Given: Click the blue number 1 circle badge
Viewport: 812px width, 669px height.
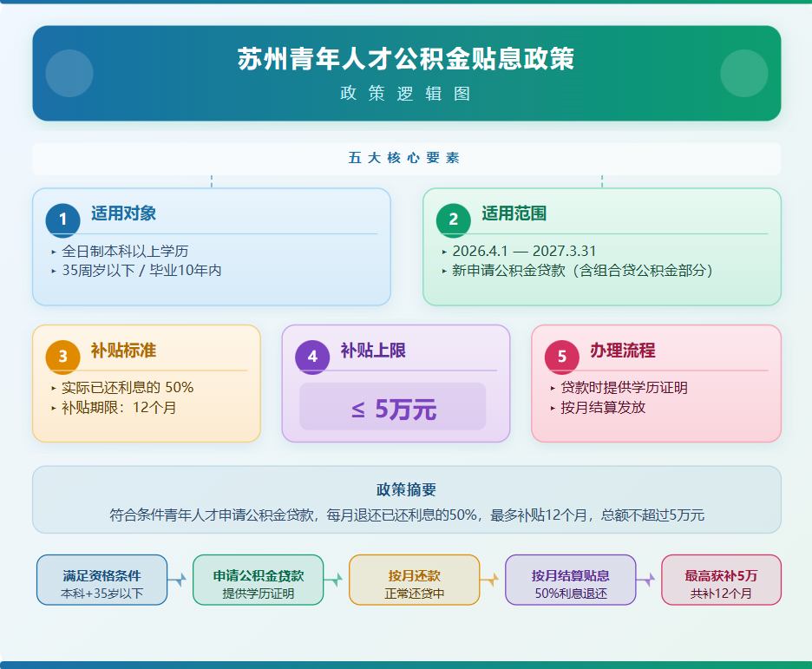Looking at the screenshot, I should 62,220.
